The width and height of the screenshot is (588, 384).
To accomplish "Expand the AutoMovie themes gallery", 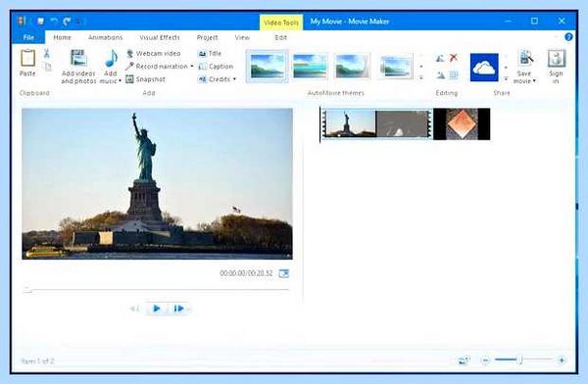I will [x=421, y=78].
